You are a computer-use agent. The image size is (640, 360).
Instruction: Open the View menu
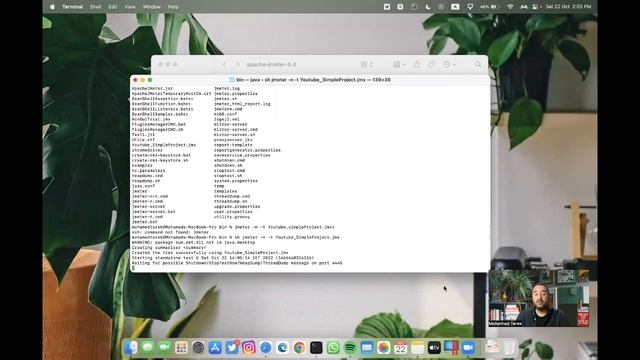(x=130, y=7)
